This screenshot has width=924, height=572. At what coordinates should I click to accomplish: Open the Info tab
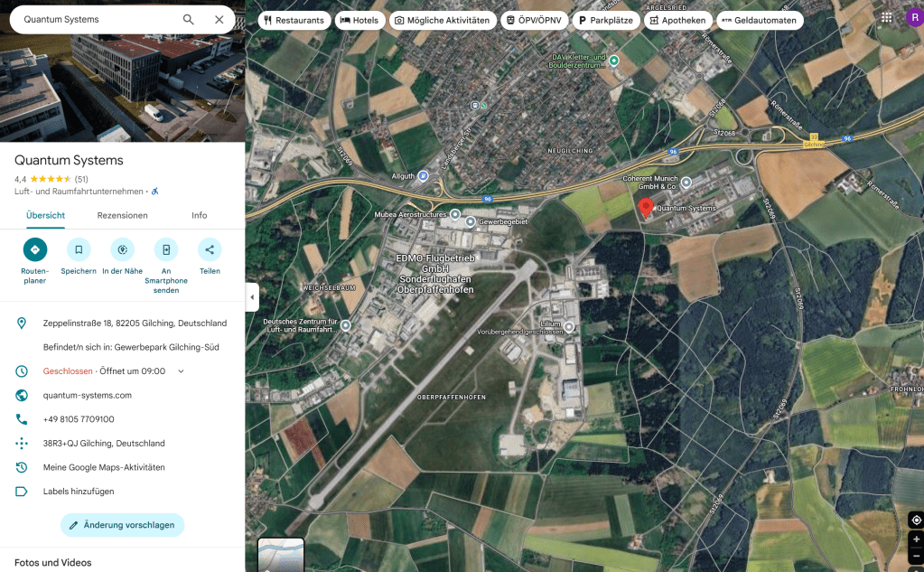tap(199, 215)
